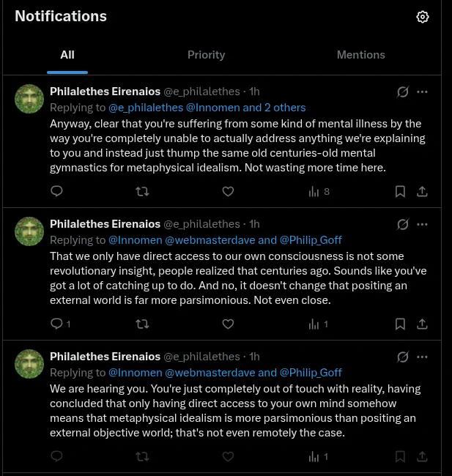452x476 pixels.
Task: Open notification settings gear icon
Action: point(423,17)
